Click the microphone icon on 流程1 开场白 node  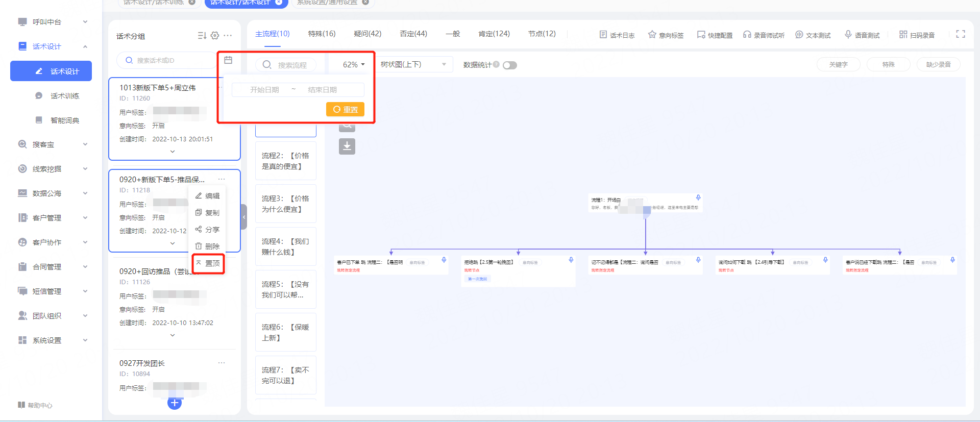coord(698,197)
